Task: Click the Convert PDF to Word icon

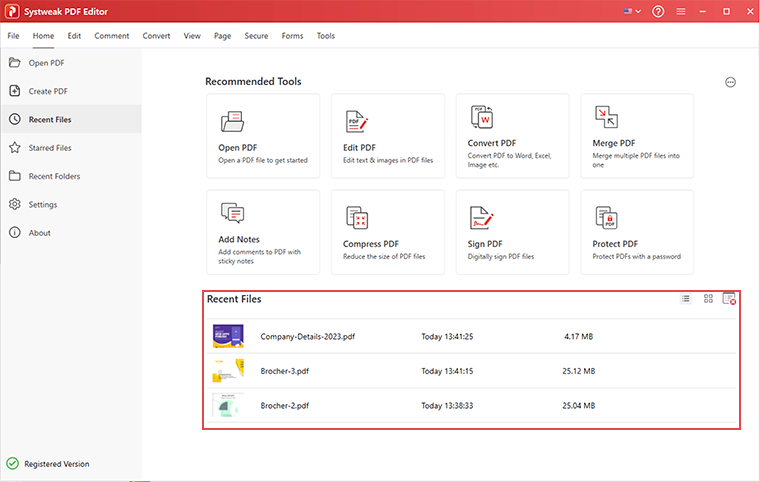Action: 482,117
